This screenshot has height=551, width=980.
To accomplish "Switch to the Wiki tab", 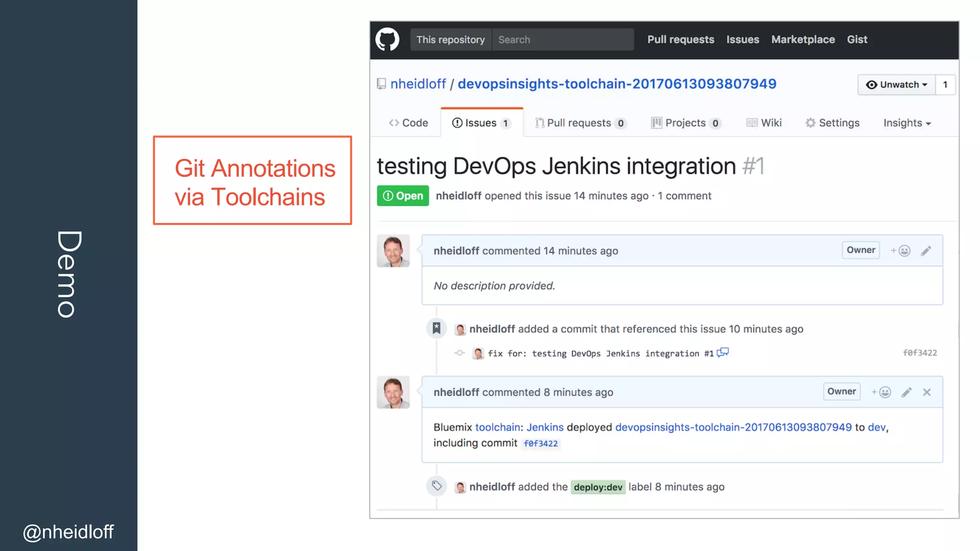I will (x=764, y=123).
